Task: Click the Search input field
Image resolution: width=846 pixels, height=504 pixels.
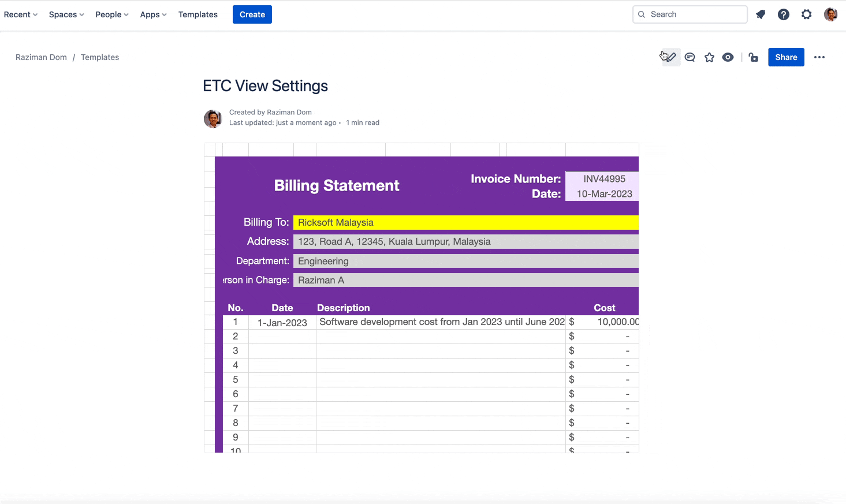Action: click(690, 14)
